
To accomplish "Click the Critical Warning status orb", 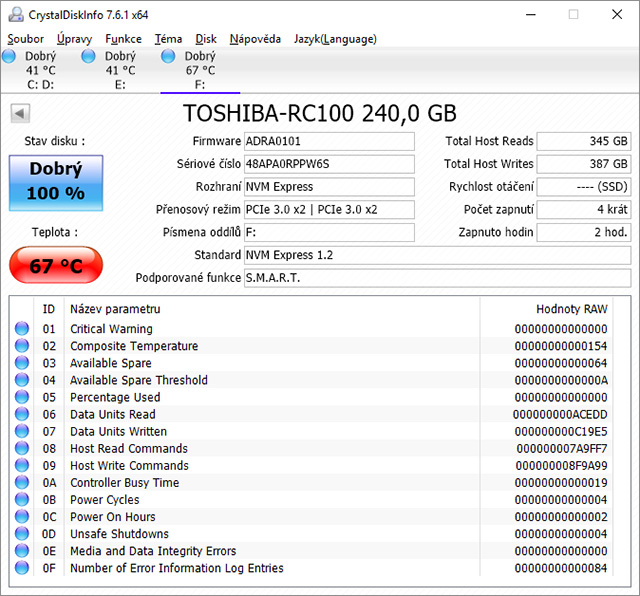I will click(22, 329).
